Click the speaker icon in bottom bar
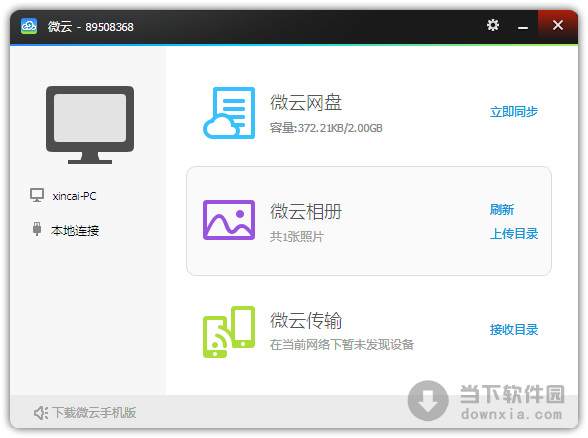The height and width of the screenshot is (438, 588). (41, 413)
